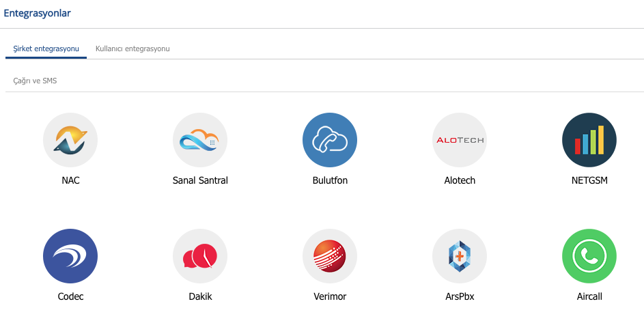Screen dimensions: 644x323
Task: Choose the Alotech logo icon
Action: click(x=460, y=140)
